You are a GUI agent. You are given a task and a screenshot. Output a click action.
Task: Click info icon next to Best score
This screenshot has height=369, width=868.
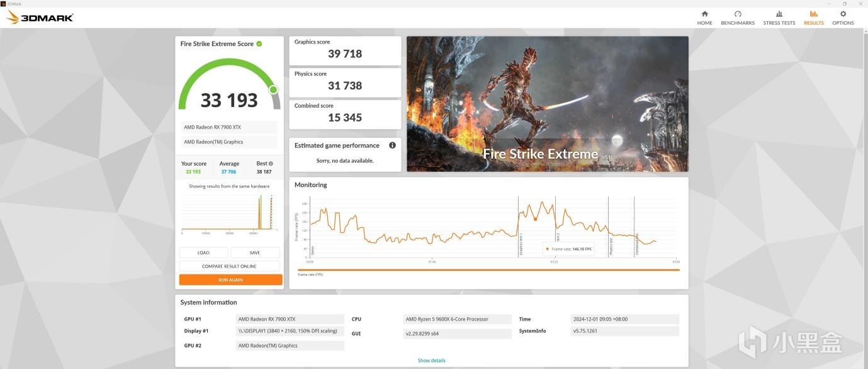tap(271, 164)
